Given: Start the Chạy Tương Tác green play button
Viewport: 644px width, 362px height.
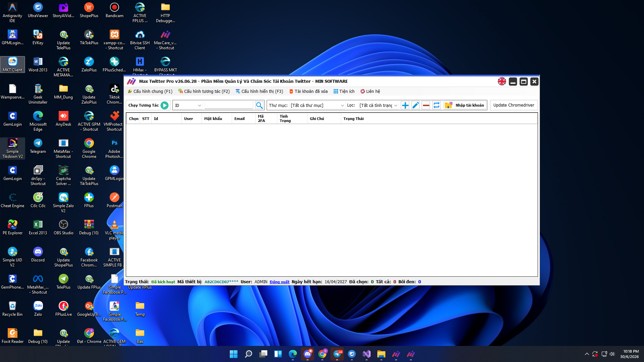Looking at the screenshot, I should tap(164, 105).
